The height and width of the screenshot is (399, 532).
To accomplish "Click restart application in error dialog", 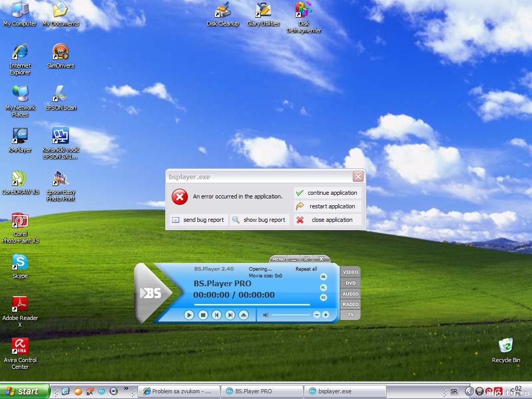I will (x=328, y=206).
